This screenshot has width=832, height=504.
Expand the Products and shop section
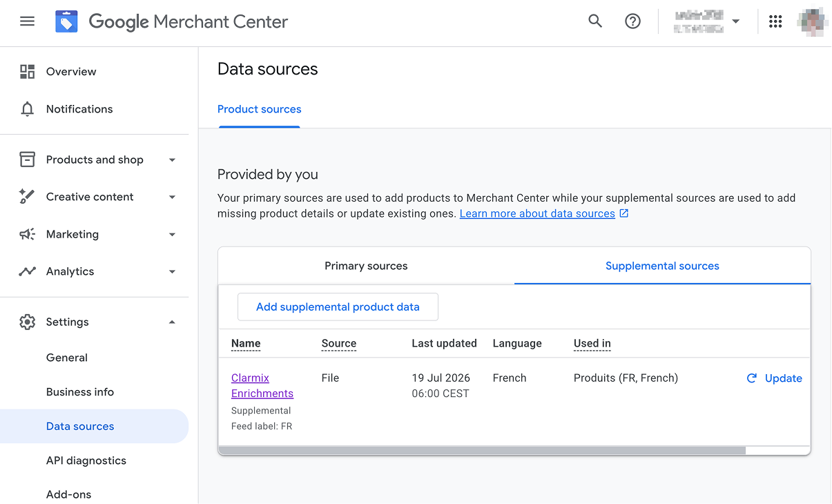(172, 160)
